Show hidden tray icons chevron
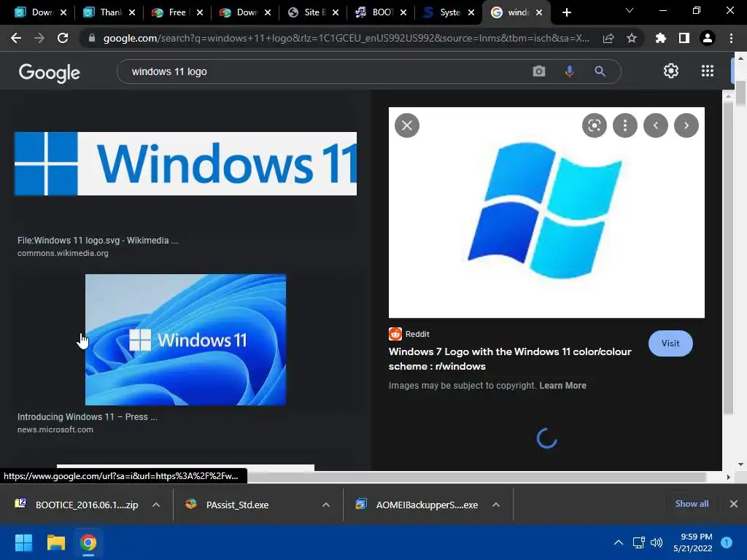Screen dimensions: 747x560 [619, 542]
